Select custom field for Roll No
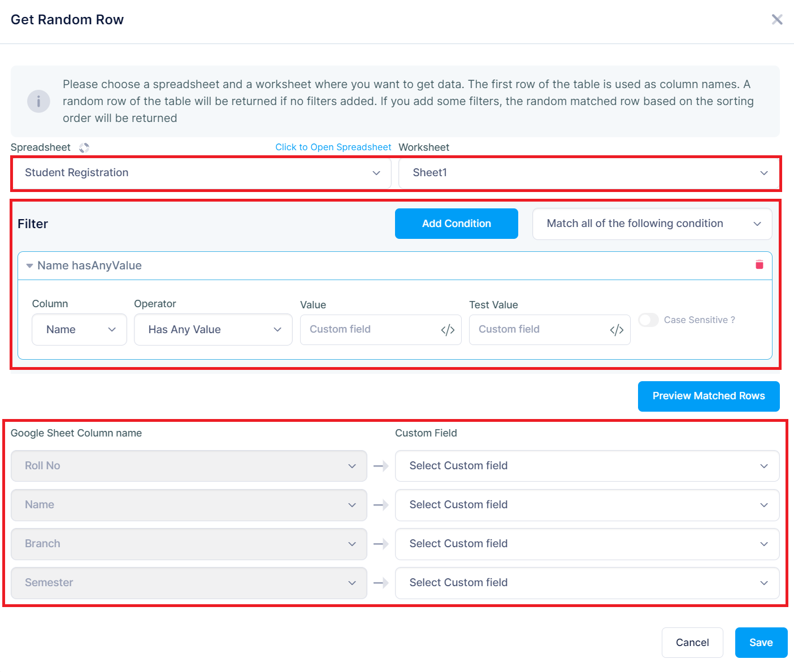 coord(587,466)
